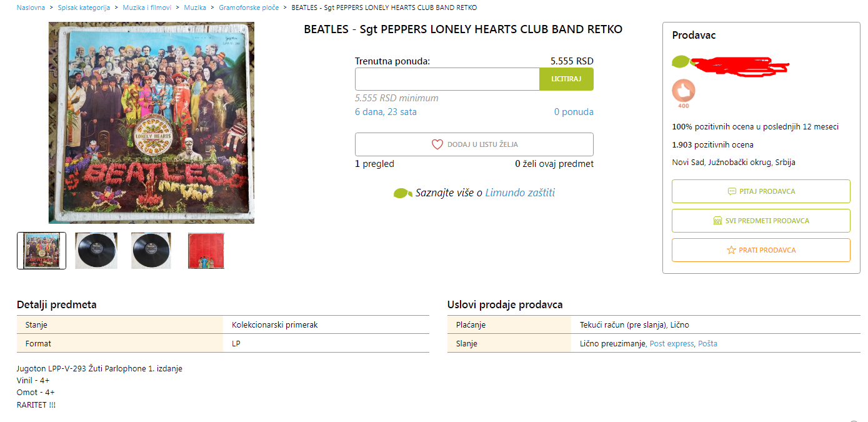
Task: Open the Post express shipping link
Action: click(672, 343)
